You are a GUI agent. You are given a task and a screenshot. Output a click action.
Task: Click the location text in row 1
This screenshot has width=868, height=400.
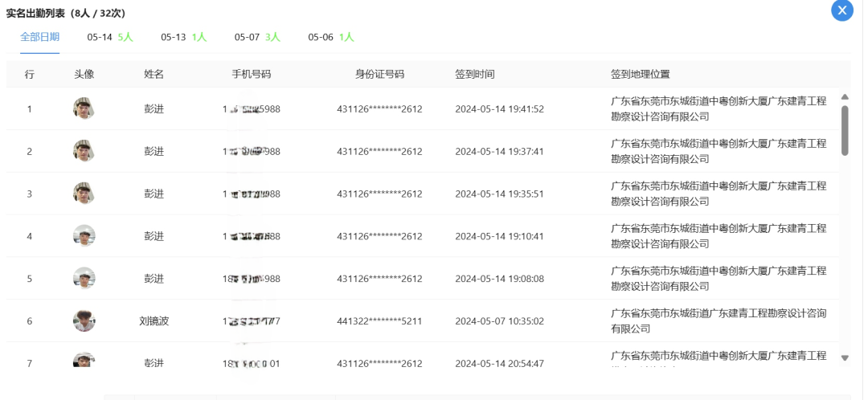(x=719, y=109)
